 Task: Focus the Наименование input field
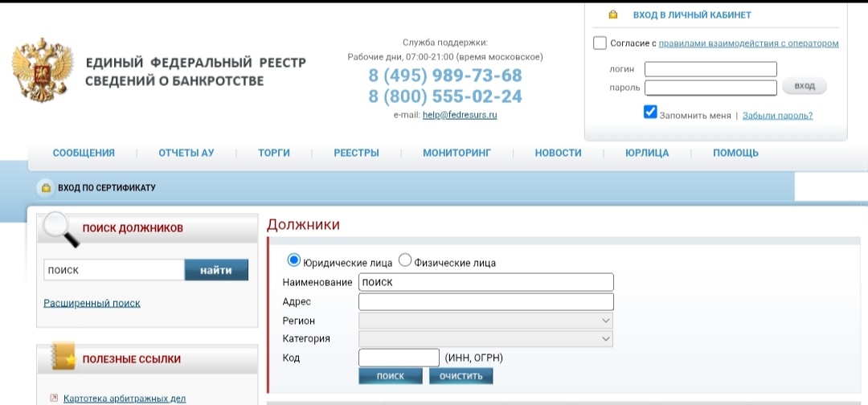(x=486, y=281)
